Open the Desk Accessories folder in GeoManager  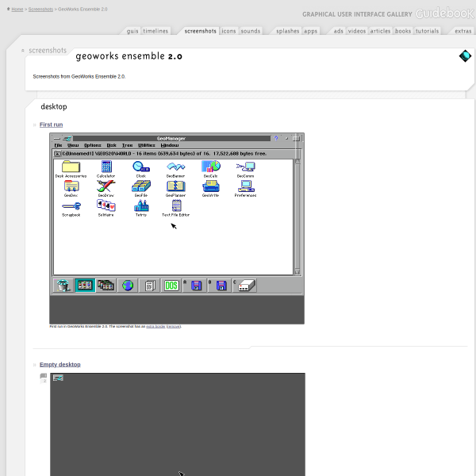(71, 169)
